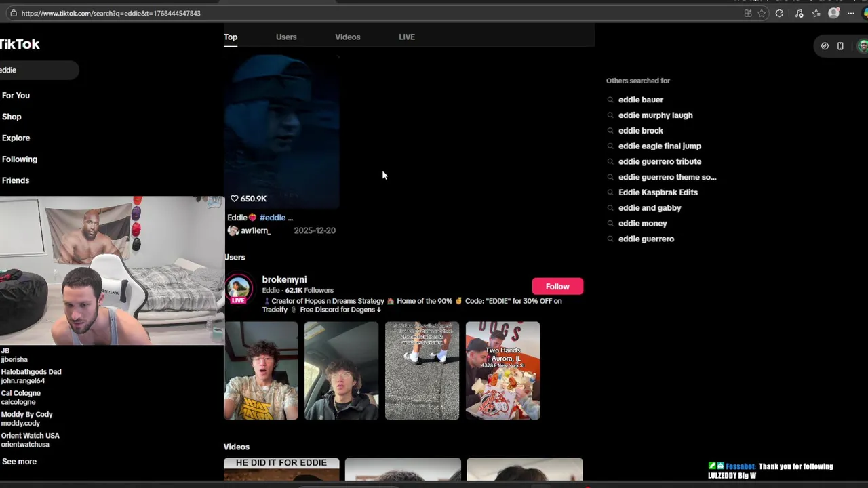The image size is (868, 488).
Task: Open brokemyni video filmed in car
Action: [x=341, y=371]
